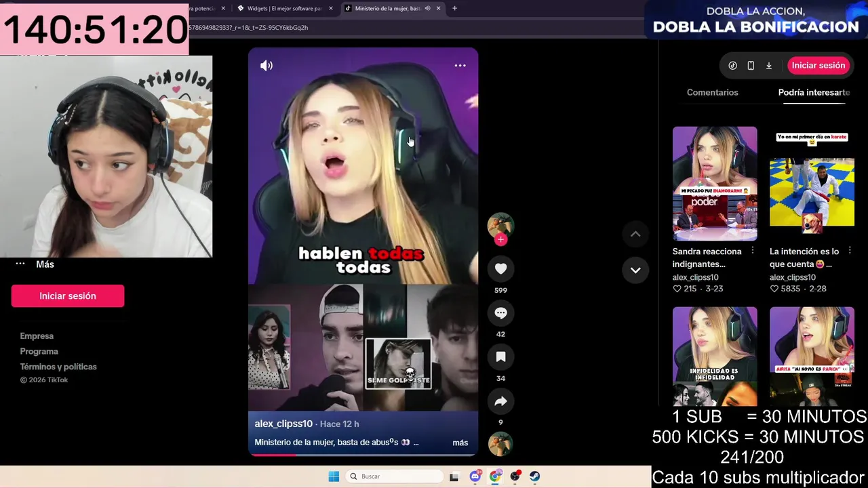Open the Mi novio es Darick video thumbnail
This screenshot has width=868, height=488.
pyautogui.click(x=812, y=356)
